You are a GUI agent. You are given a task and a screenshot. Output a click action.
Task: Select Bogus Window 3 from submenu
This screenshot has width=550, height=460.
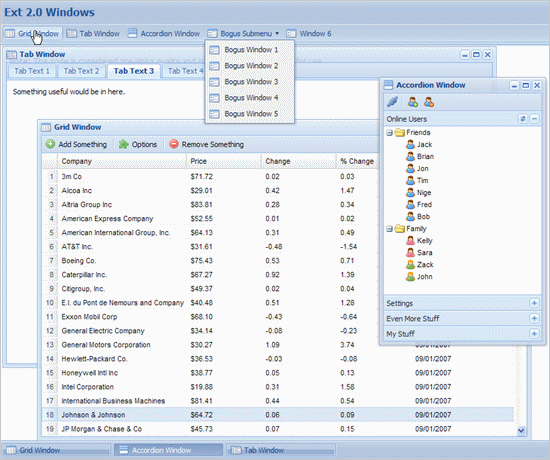[x=250, y=82]
